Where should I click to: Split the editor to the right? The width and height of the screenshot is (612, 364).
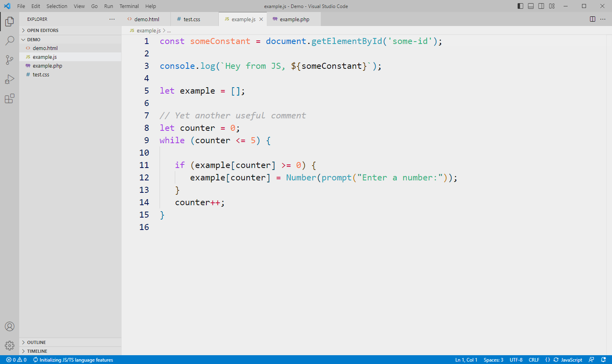click(592, 19)
